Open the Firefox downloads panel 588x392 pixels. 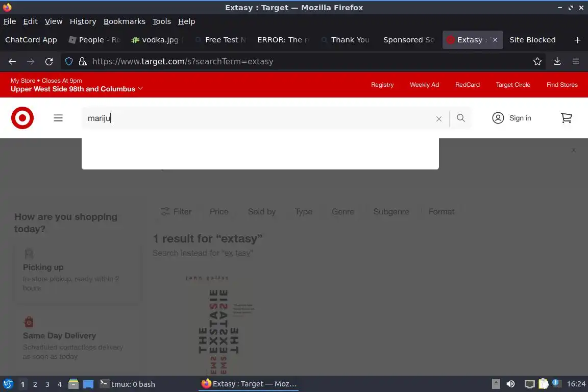point(557,62)
